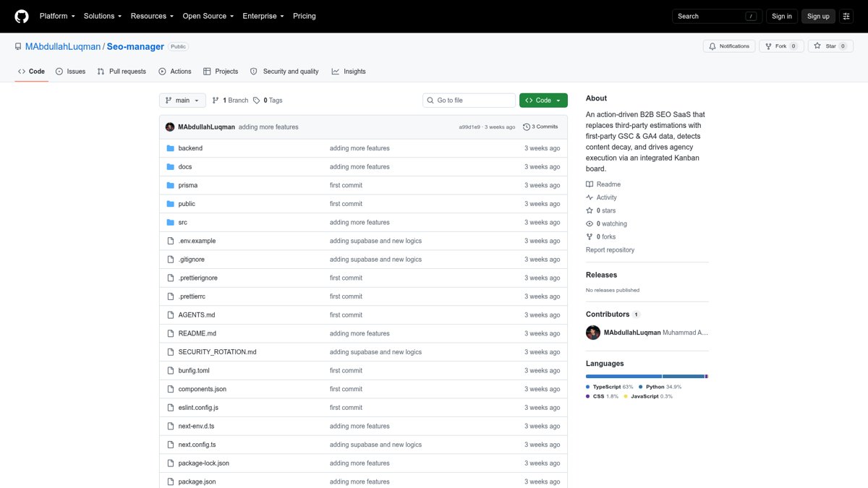868x488 pixels.
Task: Click the Notifications bell button
Action: (x=729, y=46)
